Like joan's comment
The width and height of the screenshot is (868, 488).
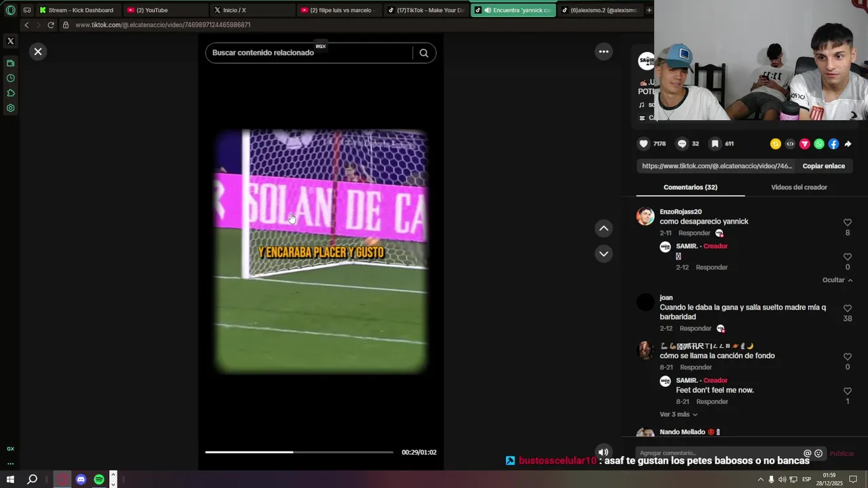tap(848, 308)
